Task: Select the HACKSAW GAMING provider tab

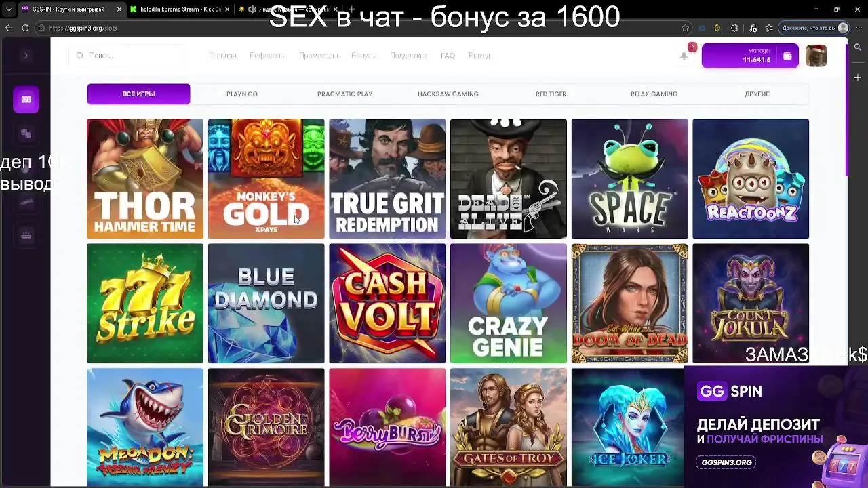Action: [x=448, y=94]
